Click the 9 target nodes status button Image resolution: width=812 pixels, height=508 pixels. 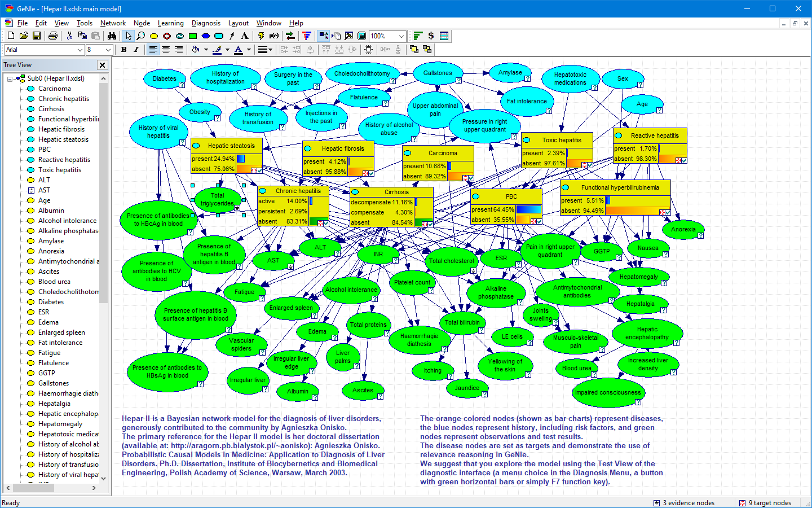click(765, 502)
